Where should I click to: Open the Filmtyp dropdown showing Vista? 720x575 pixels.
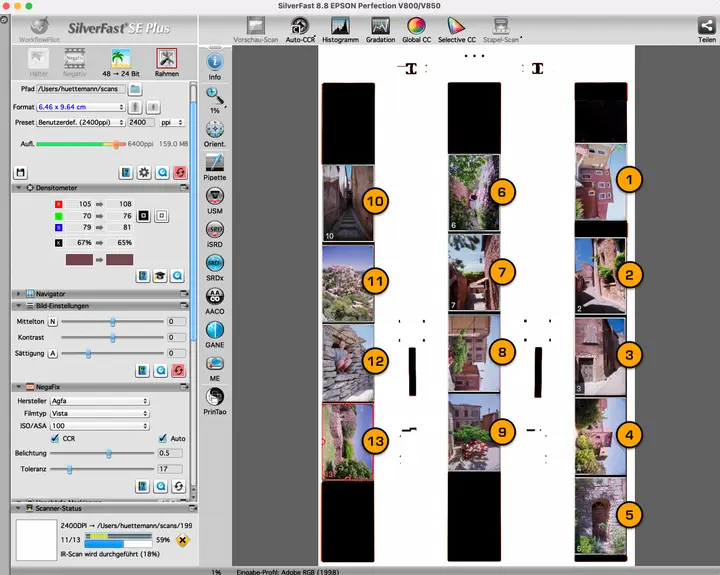(x=100, y=412)
